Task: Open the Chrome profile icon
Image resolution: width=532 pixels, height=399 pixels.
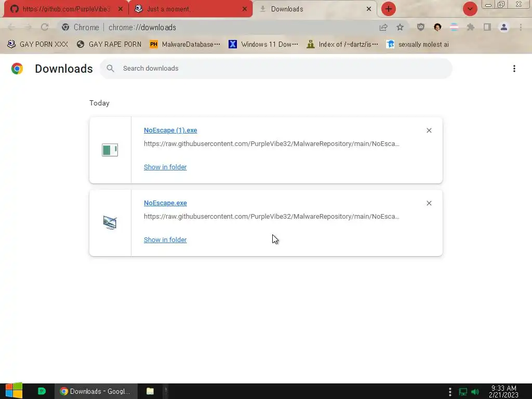Action: pos(504,27)
